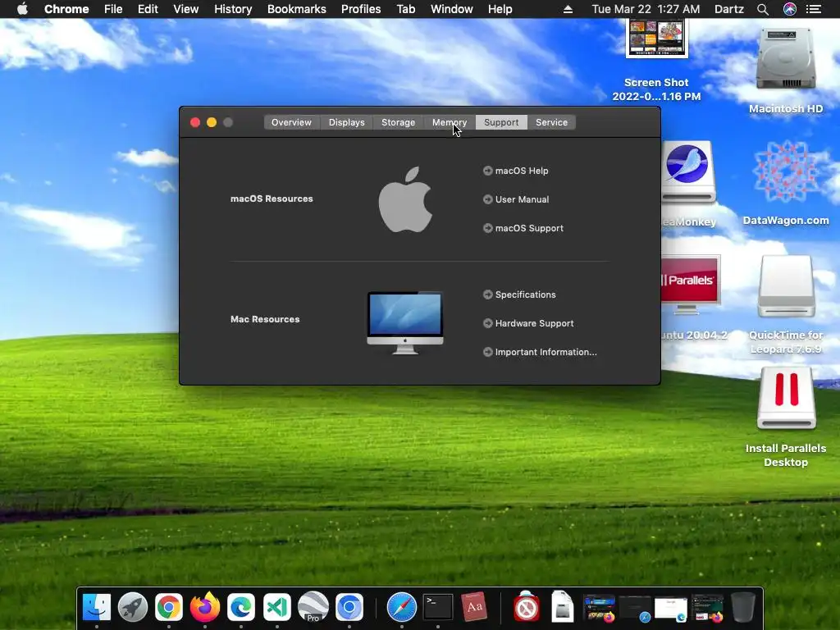Open Notification Center list icon
Viewport: 840px width, 630px height.
[814, 9]
